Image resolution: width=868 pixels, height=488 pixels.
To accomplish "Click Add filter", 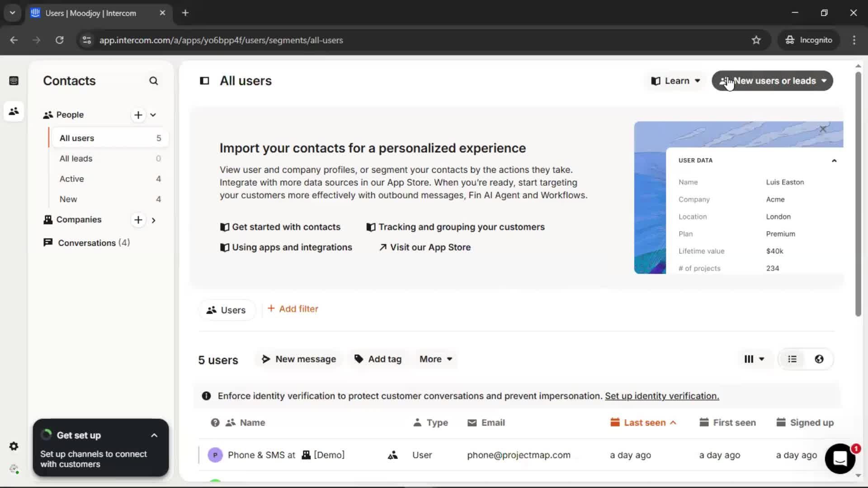I will [293, 309].
